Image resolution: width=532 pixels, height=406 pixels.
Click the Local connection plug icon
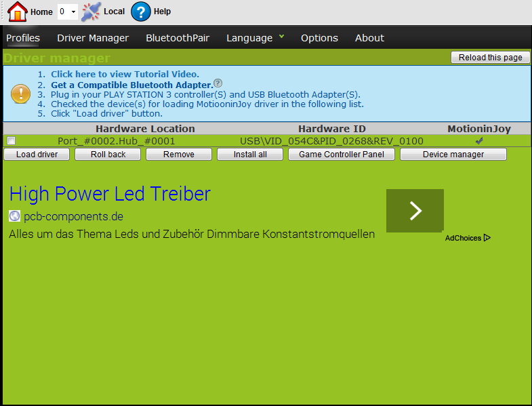(x=91, y=12)
